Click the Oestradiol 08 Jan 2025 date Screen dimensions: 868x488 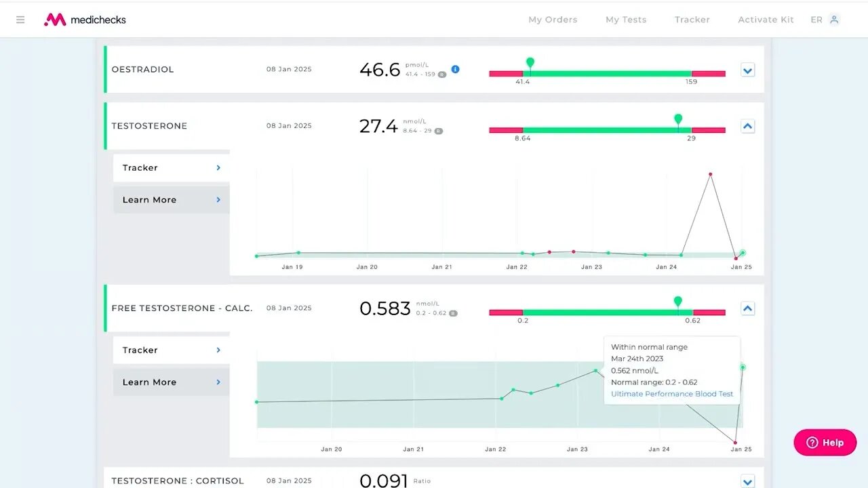[x=289, y=69]
